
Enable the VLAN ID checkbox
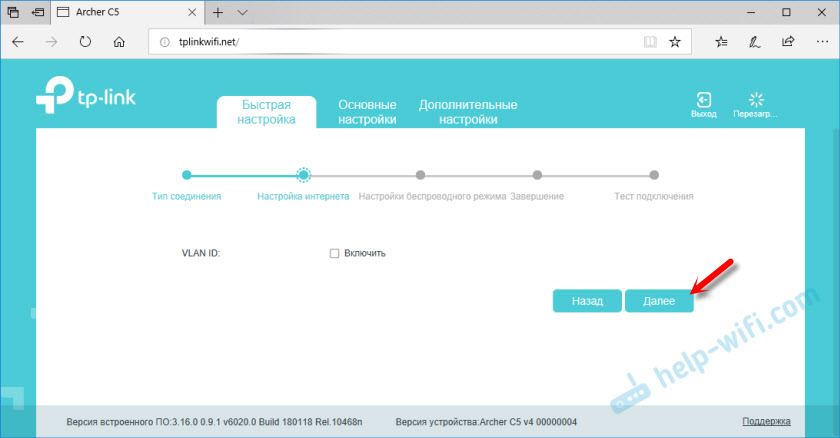click(335, 254)
